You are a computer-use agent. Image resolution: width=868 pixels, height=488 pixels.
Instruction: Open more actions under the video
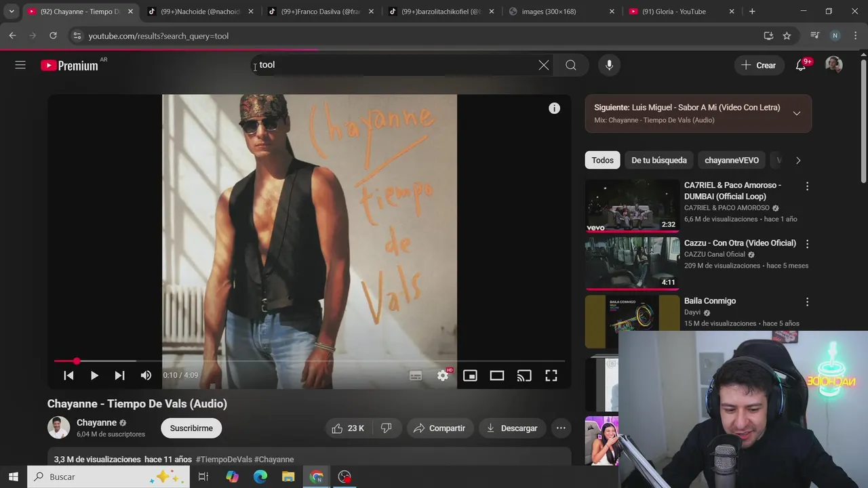coord(561,428)
